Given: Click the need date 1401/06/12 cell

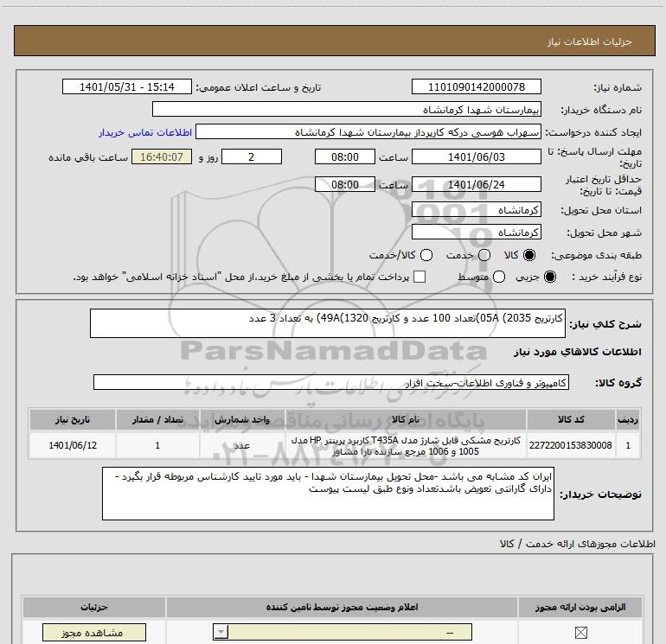Looking at the screenshot, I should [73, 445].
